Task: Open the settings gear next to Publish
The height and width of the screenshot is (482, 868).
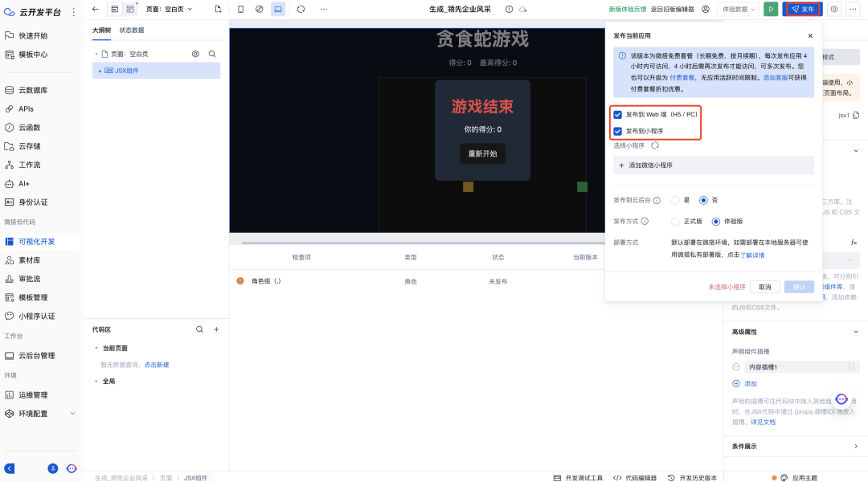Action: pyautogui.click(x=834, y=9)
